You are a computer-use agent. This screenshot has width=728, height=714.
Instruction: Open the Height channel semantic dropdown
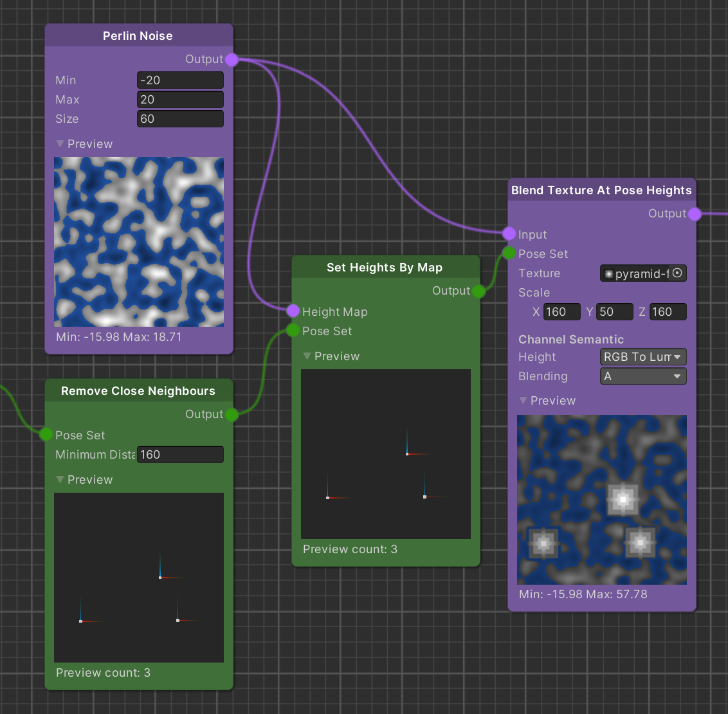642,356
